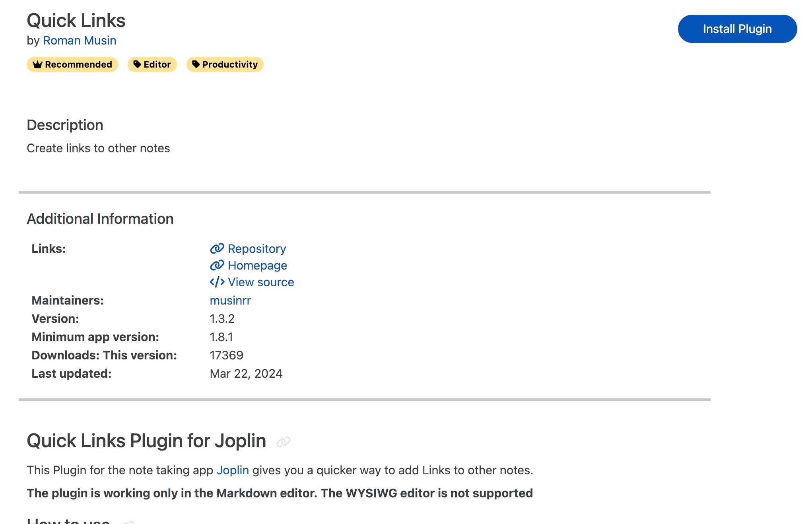Click the 'Quick Links Plugin for Joplin' heading
The height and width of the screenshot is (524, 812).
point(146,441)
